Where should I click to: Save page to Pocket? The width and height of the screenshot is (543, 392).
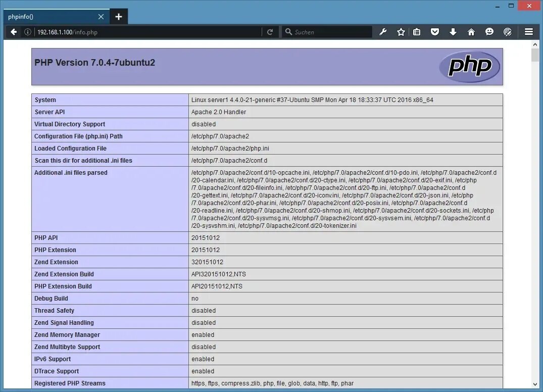pos(435,31)
